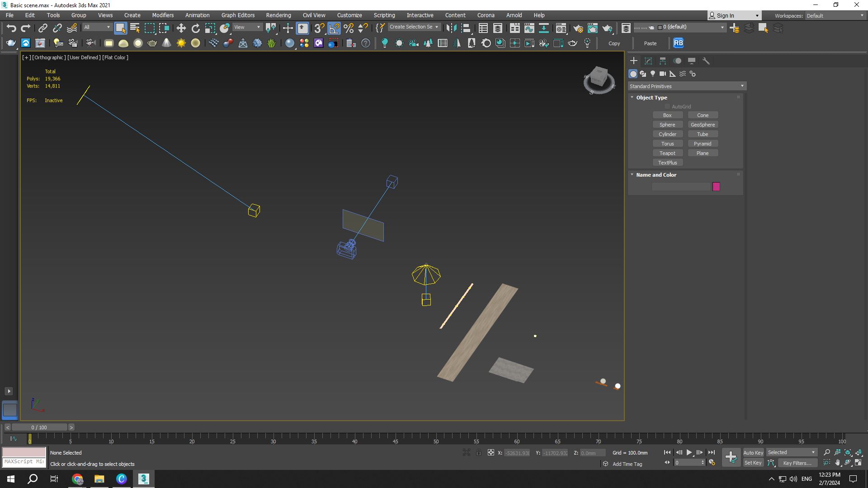Select the Move tool icon
This screenshot has width=868, height=488.
coord(181,28)
